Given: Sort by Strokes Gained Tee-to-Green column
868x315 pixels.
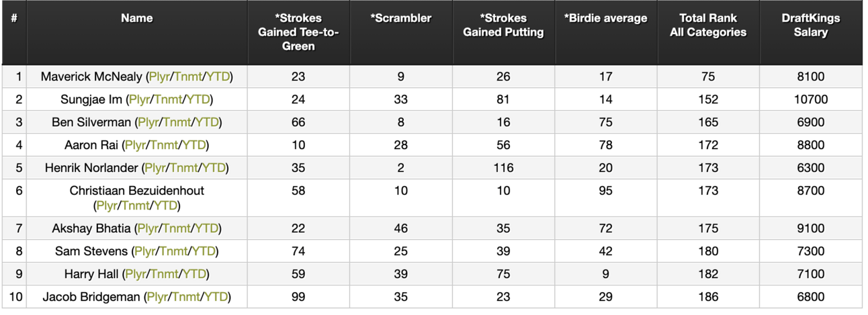Looking at the screenshot, I should 298,32.
